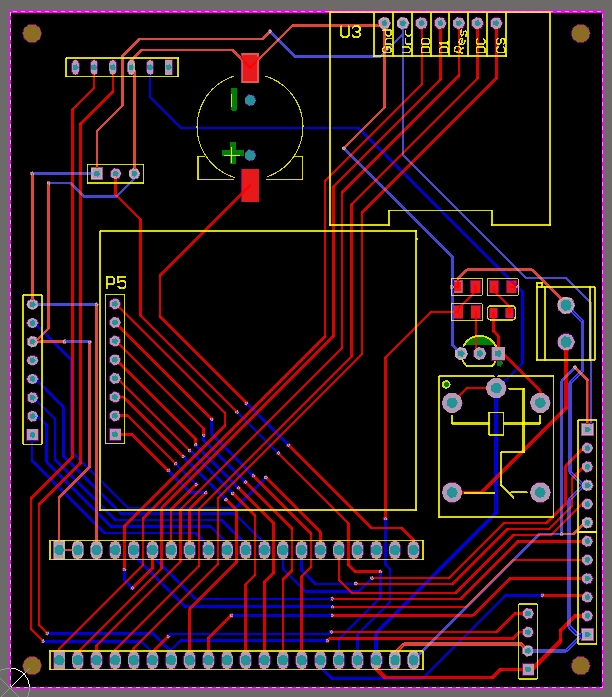Select last pad of upper 20-pin row
Viewport: 612px width, 697px height.
[414, 550]
